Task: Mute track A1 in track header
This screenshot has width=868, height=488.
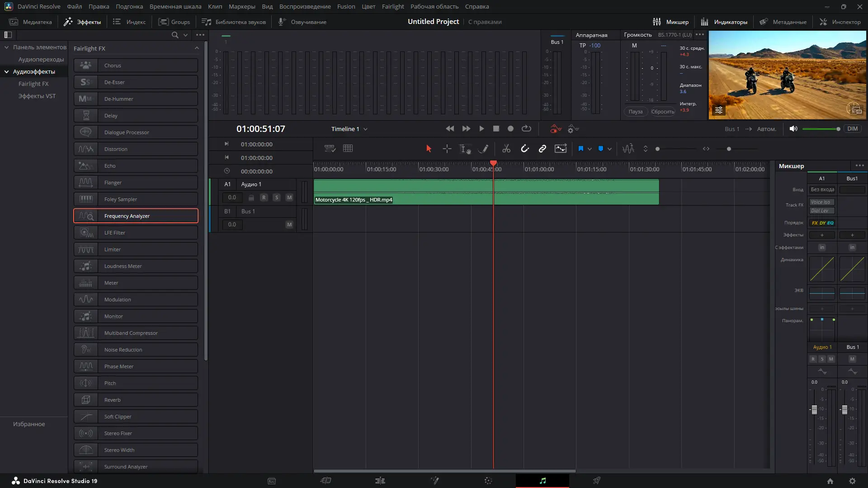Action: tap(289, 197)
